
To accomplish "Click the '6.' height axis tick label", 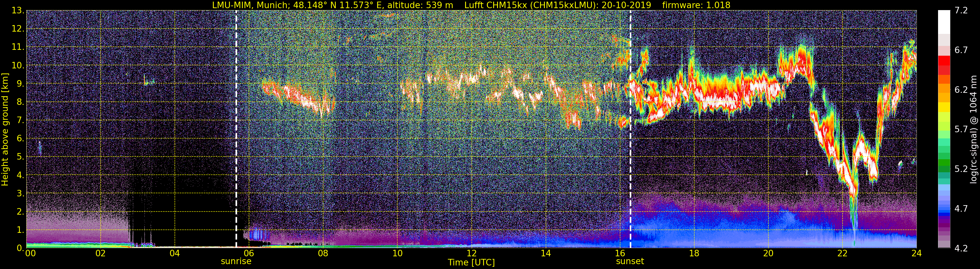I will 20,139.
